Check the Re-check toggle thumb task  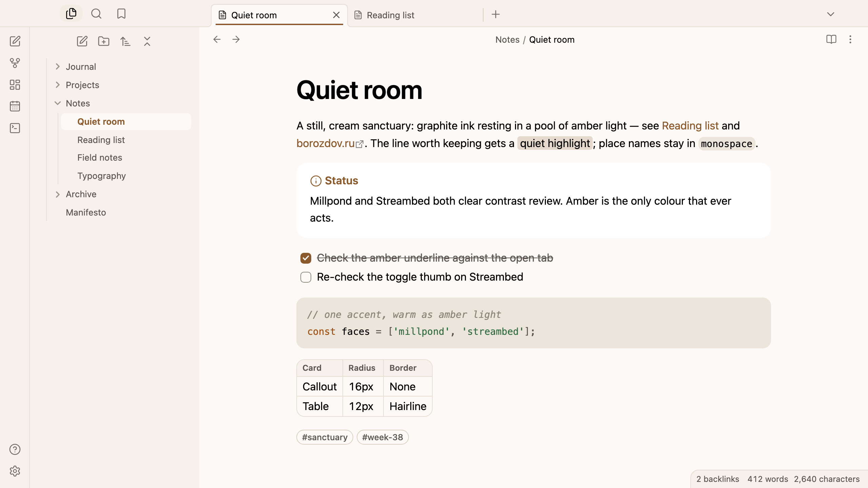point(306,277)
